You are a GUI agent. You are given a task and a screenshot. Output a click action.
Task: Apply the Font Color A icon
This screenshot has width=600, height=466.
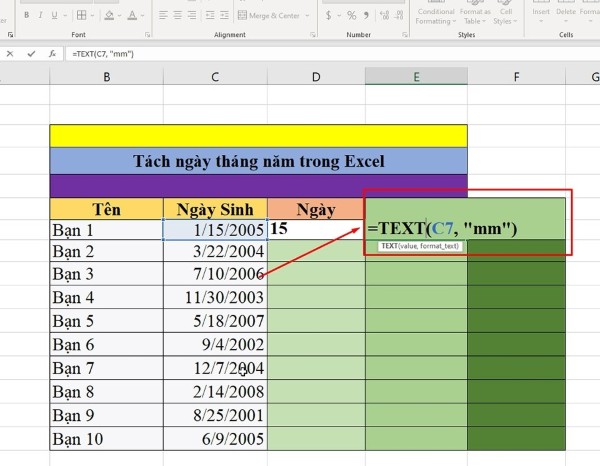coord(132,15)
